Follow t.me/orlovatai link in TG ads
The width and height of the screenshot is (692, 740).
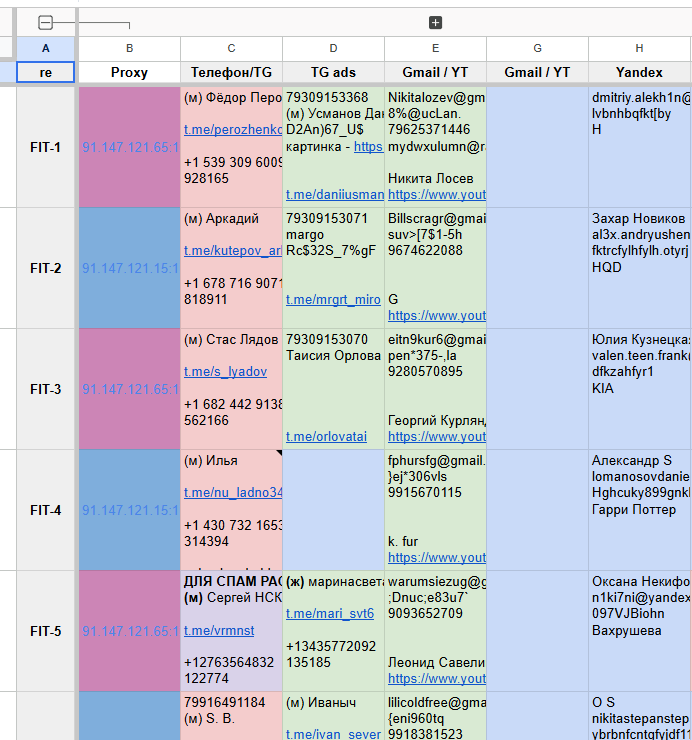(326, 437)
